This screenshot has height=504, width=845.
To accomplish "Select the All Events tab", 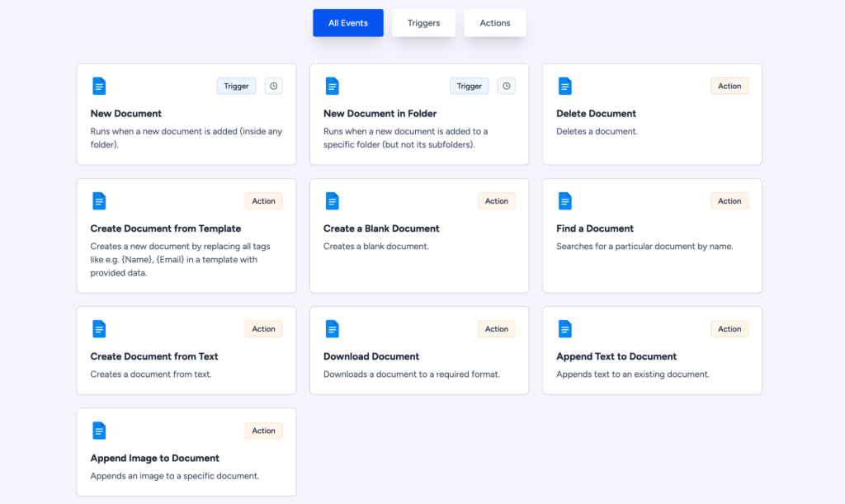I will click(x=347, y=22).
